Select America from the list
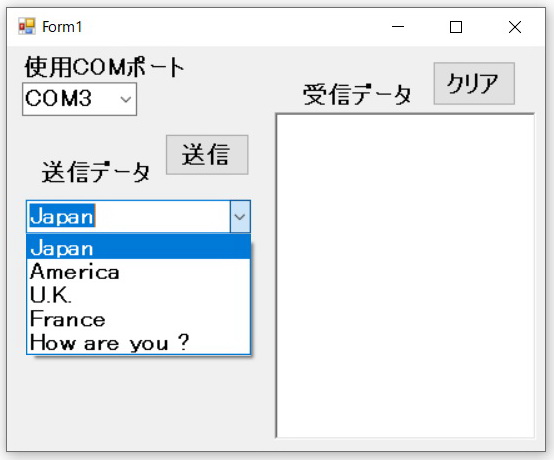Viewport: 554px width, 460px height. (x=138, y=271)
